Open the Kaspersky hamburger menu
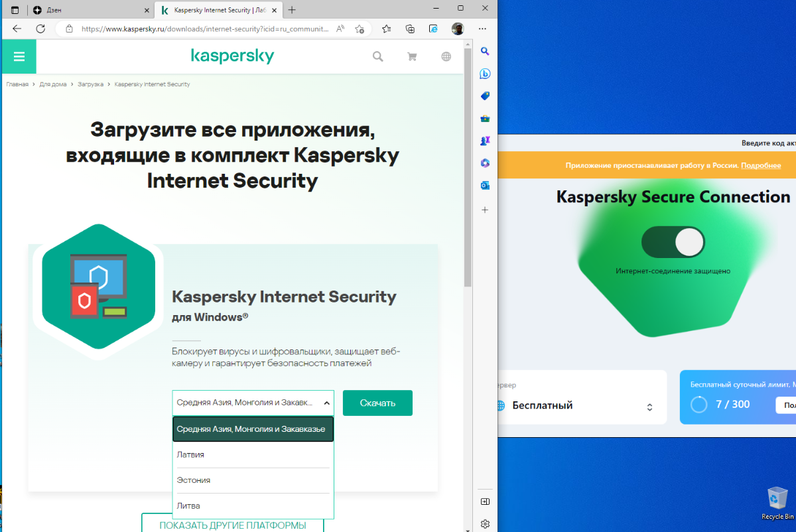Viewport: 796px width, 532px height. [x=19, y=56]
